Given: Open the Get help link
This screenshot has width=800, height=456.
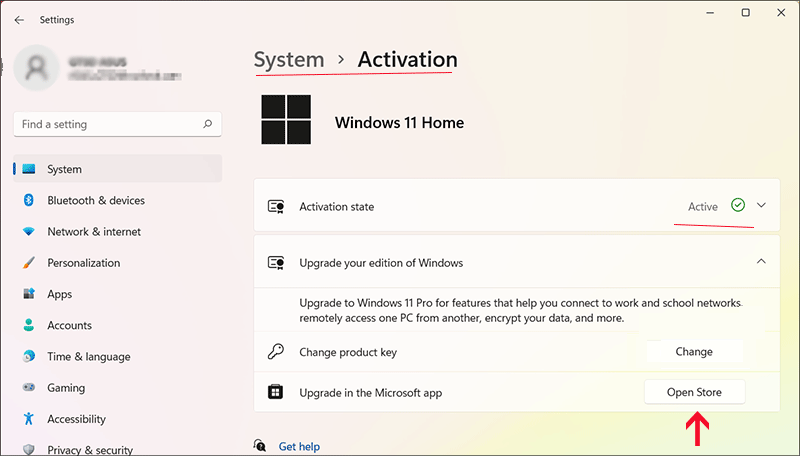Looking at the screenshot, I should click(x=299, y=446).
